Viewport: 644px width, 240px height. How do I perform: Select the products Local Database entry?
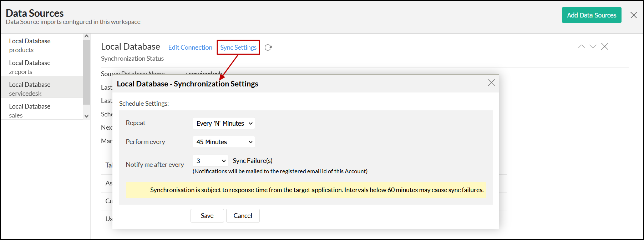(x=30, y=45)
